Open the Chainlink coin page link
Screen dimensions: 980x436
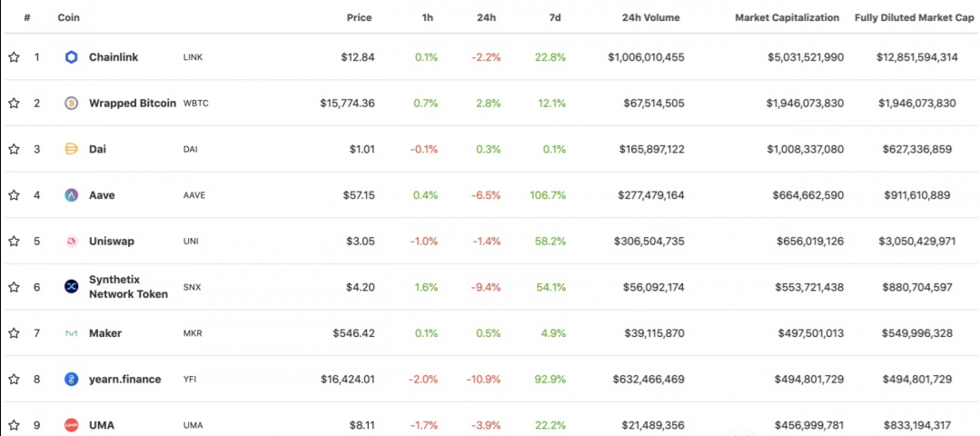(x=114, y=57)
